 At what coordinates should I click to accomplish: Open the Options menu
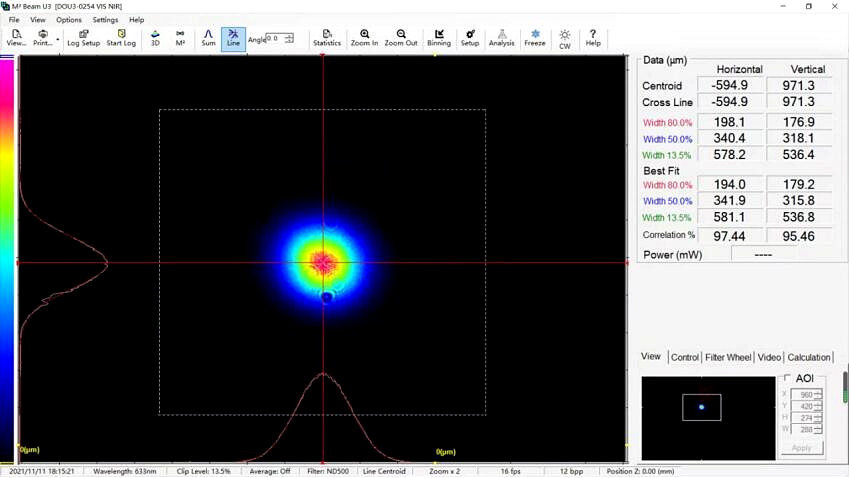click(69, 20)
